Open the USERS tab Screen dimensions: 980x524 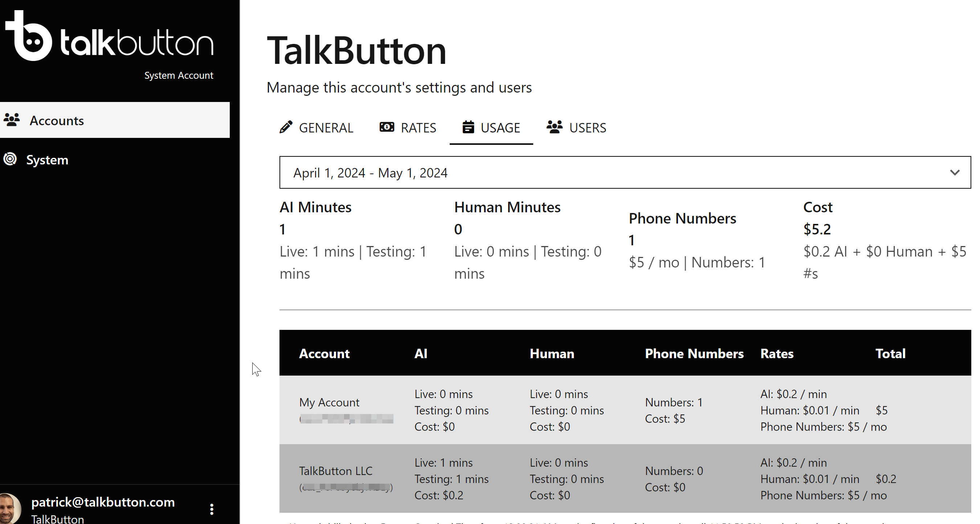click(x=587, y=128)
